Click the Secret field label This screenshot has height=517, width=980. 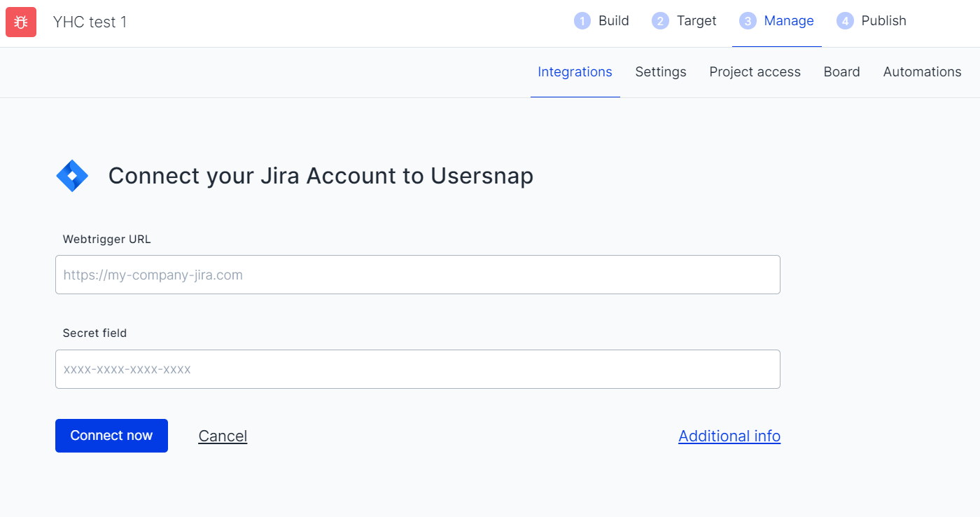94,333
